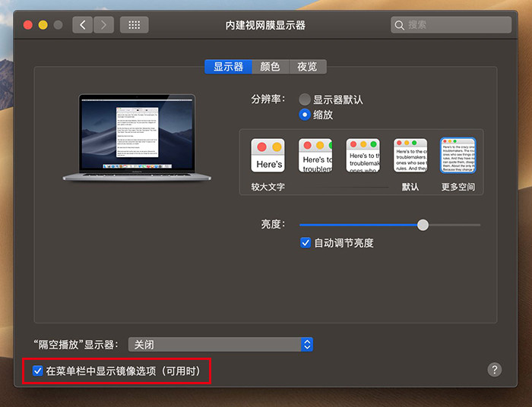This screenshot has width=532, height=407.
Task: Pick the middle scaled resolution thumbnail
Action: click(363, 156)
